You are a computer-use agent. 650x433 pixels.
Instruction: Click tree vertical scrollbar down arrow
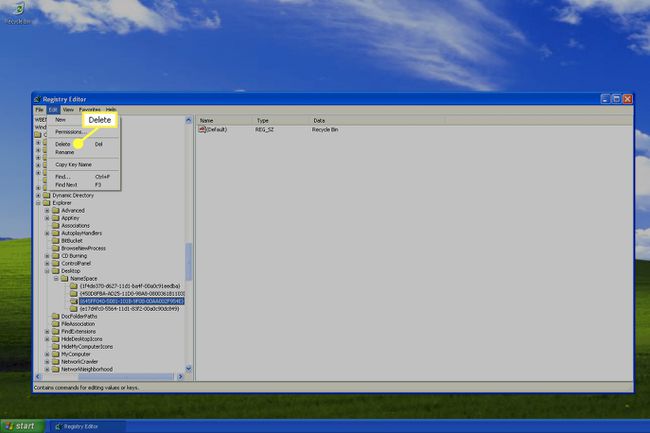[x=189, y=369]
